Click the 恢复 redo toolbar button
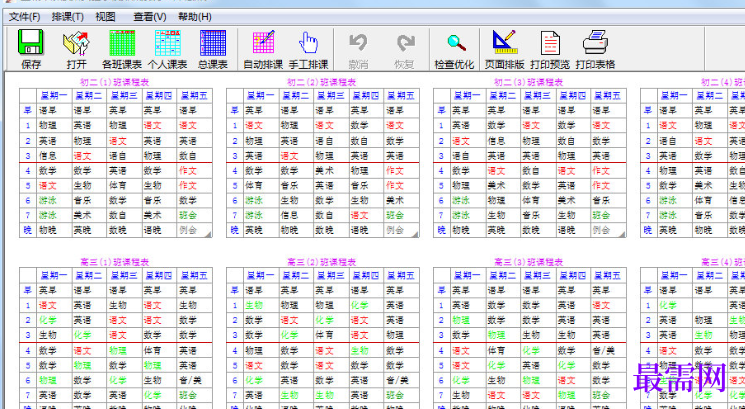745x409 pixels. point(405,49)
